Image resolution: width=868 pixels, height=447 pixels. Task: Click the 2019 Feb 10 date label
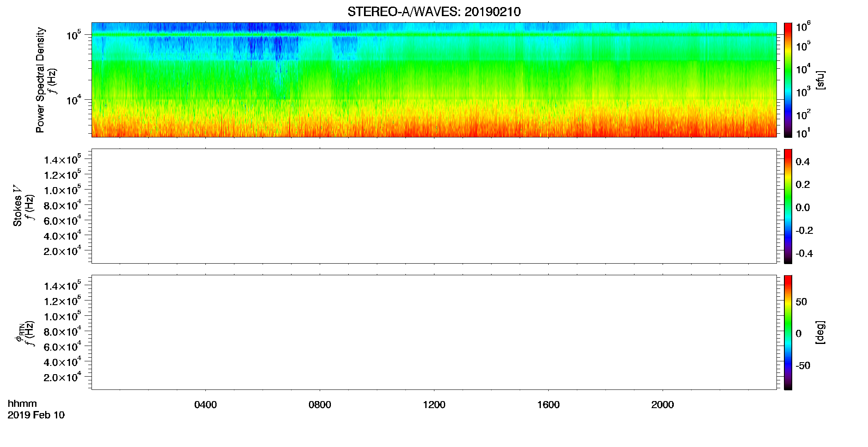coord(36,415)
